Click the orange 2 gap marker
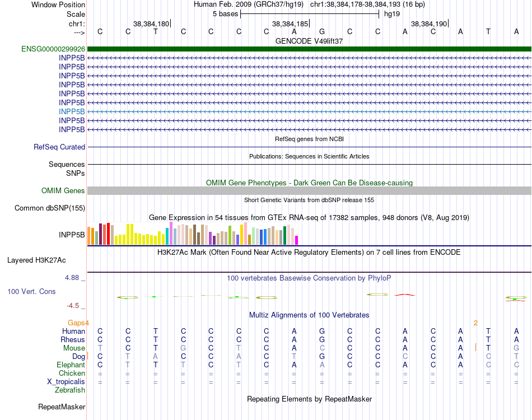532x420 pixels. coord(475,323)
